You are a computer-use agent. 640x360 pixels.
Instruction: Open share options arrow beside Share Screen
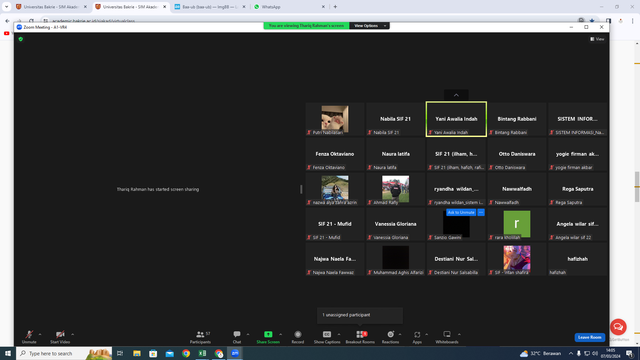point(280,334)
